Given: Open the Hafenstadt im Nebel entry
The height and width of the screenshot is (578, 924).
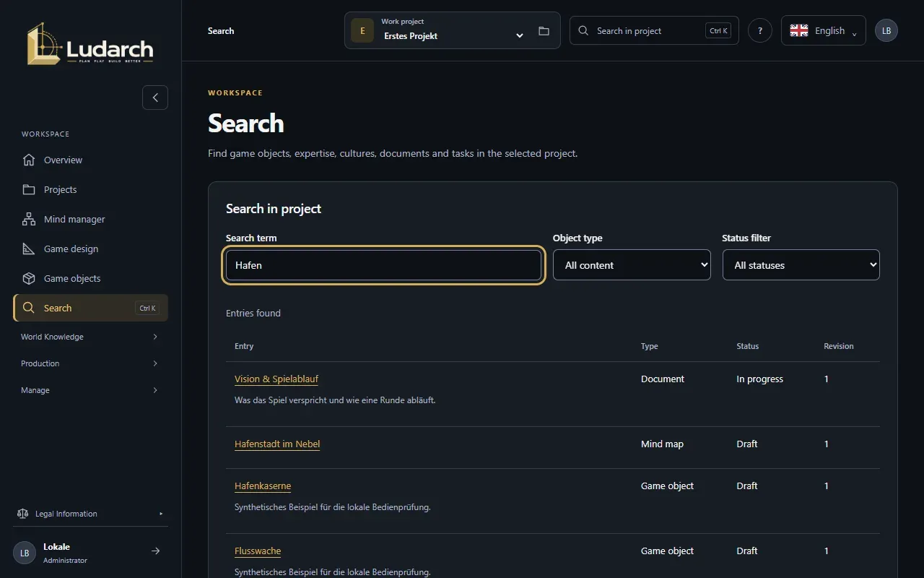Looking at the screenshot, I should coord(277,444).
